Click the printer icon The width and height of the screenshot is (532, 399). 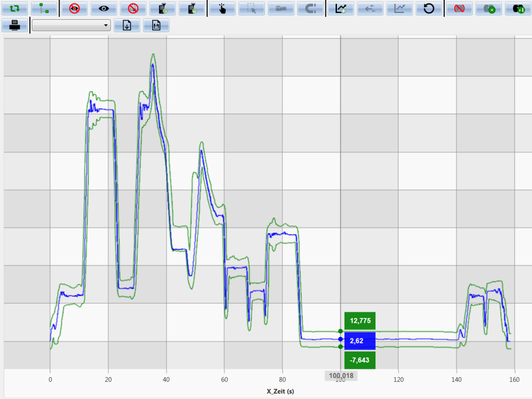15,25
